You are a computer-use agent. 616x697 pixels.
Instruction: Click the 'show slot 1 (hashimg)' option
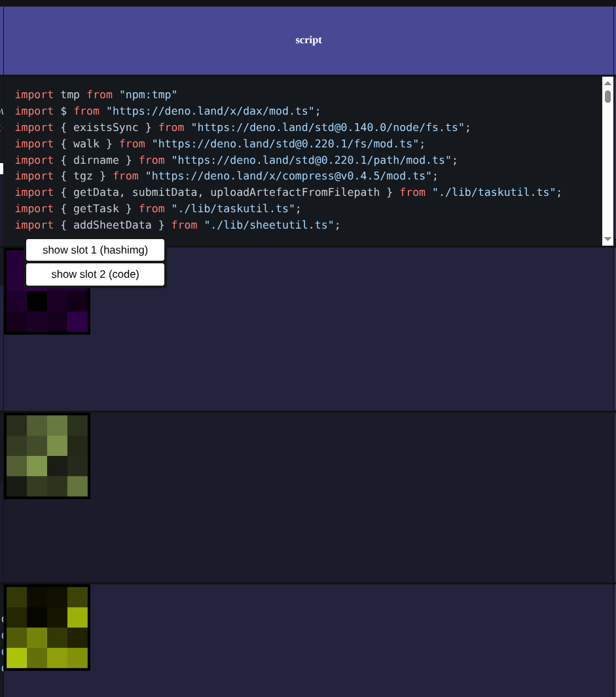(95, 250)
